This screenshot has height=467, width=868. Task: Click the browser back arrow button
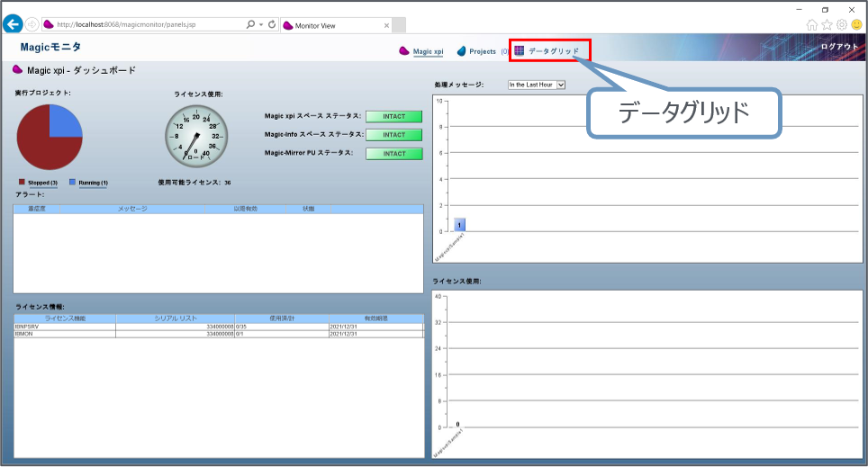point(14,24)
